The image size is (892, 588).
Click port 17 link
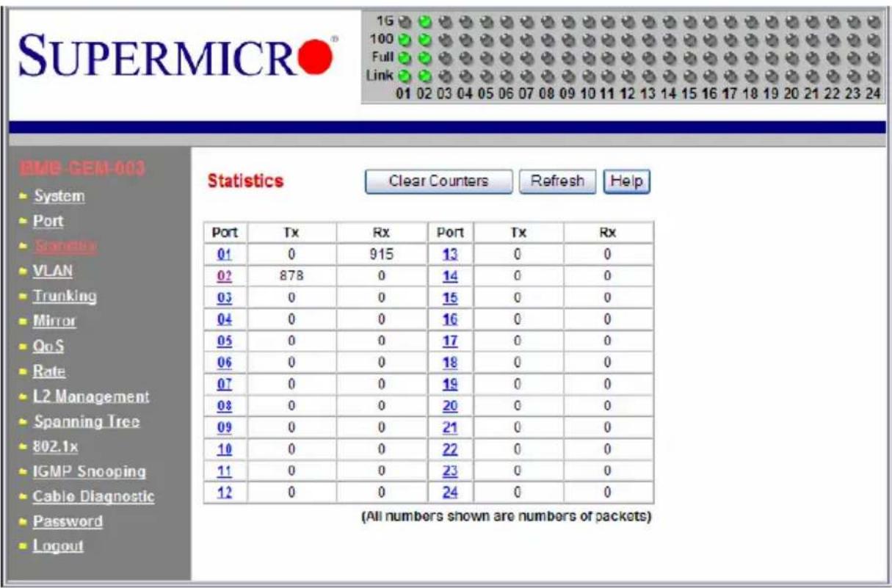451,341
